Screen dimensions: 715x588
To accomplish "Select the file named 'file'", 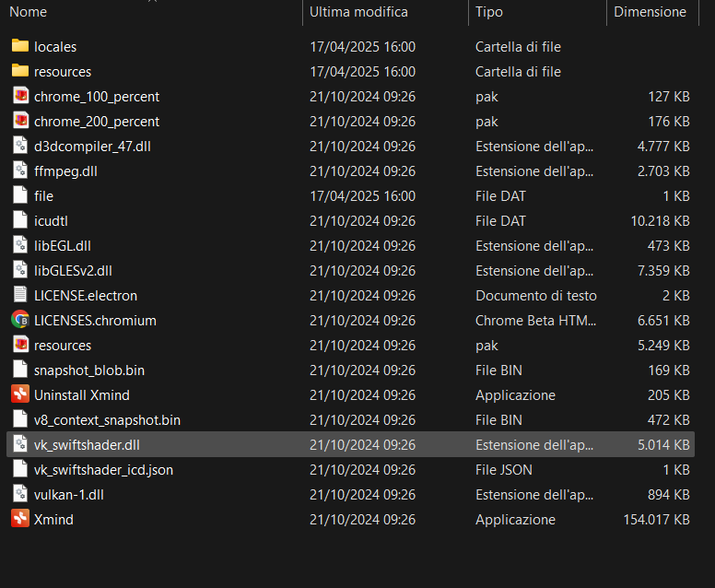I will [44, 196].
